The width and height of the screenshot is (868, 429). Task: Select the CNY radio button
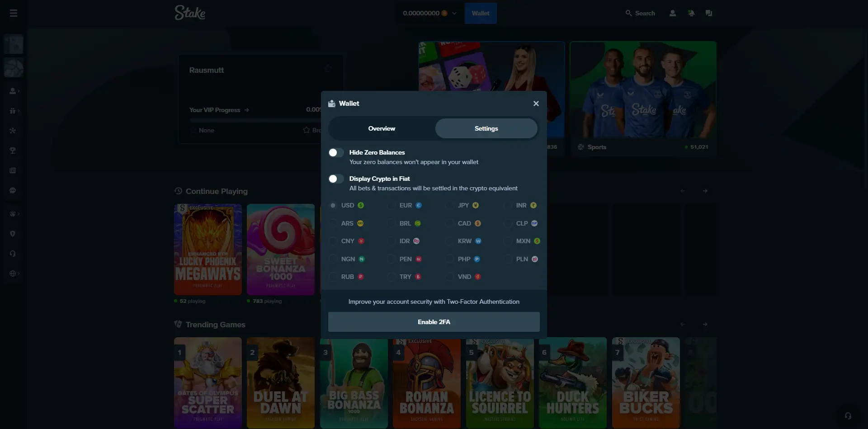coord(333,241)
